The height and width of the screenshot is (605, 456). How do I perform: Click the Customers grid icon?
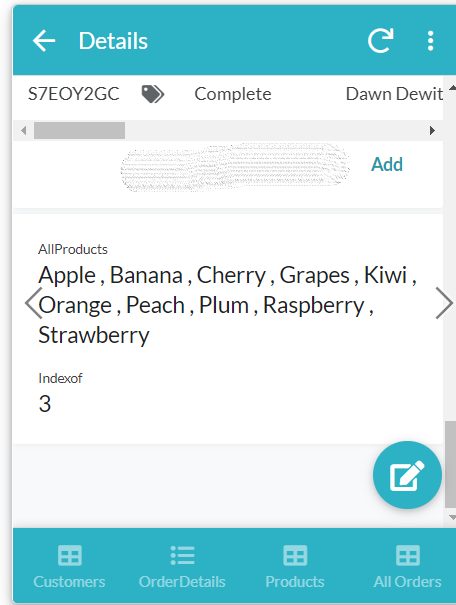click(69, 555)
